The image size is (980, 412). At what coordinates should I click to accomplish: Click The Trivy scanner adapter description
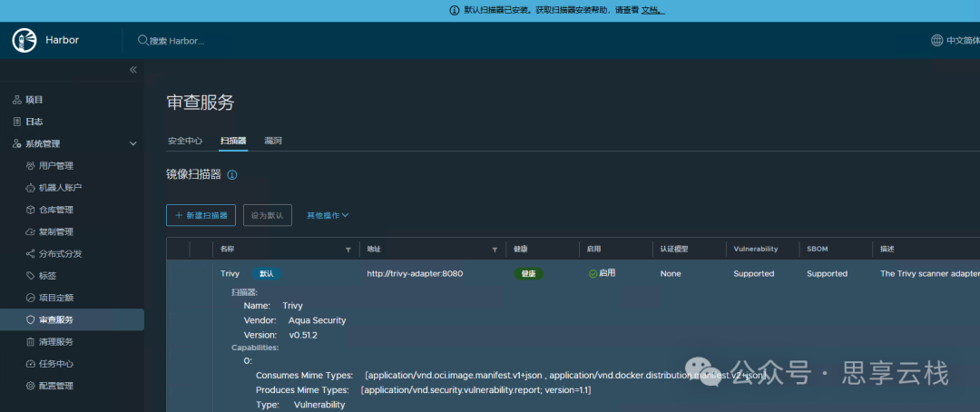coord(930,274)
